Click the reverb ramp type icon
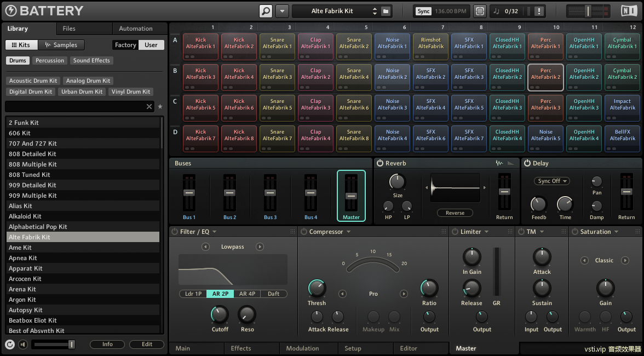Screen dimensions: 644x356 (x=510, y=163)
